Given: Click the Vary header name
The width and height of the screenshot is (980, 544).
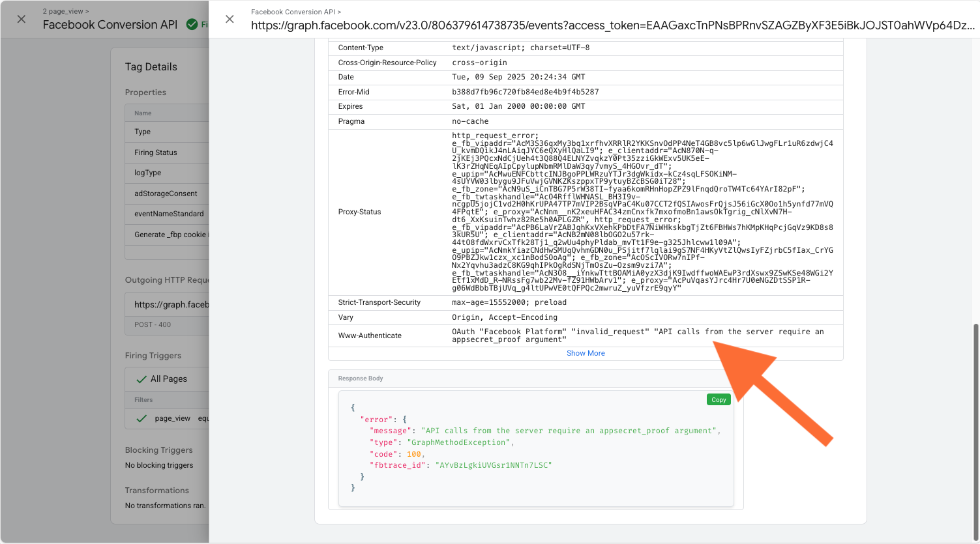Looking at the screenshot, I should click(x=346, y=317).
